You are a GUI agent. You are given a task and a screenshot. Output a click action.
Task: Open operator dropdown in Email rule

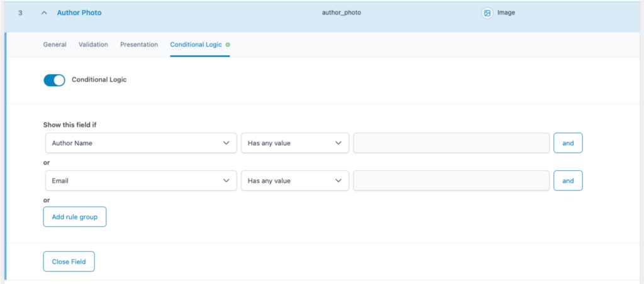pos(294,180)
